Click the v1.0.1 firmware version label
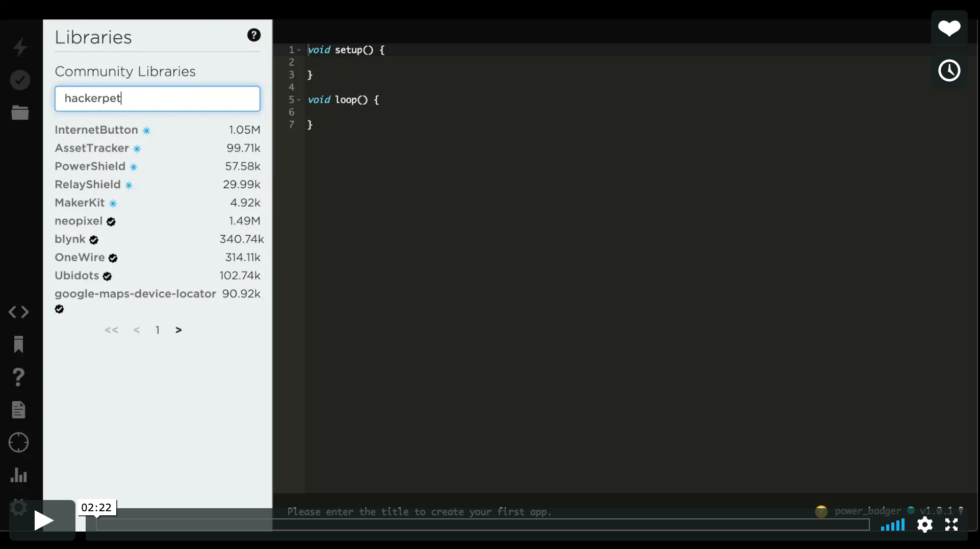Screen dimensions: 980x549 click(936, 511)
